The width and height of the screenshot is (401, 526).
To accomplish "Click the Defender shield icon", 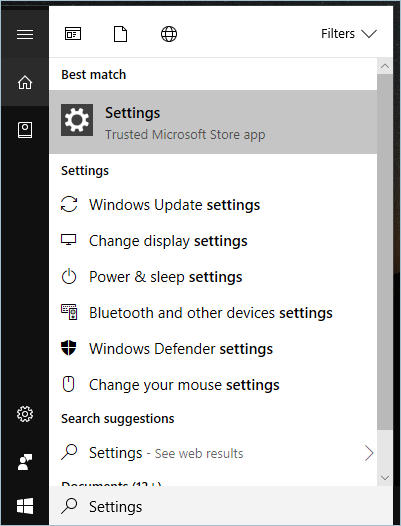I will click(x=68, y=348).
